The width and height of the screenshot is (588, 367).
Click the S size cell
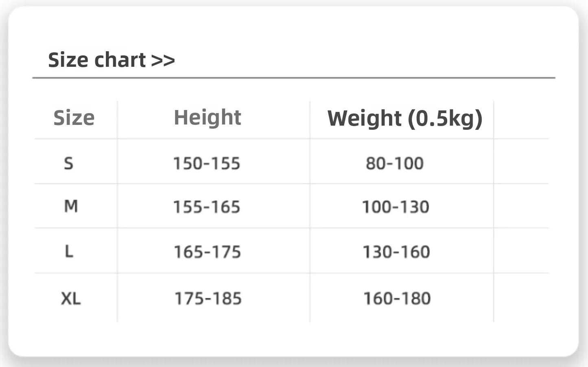coord(69,163)
